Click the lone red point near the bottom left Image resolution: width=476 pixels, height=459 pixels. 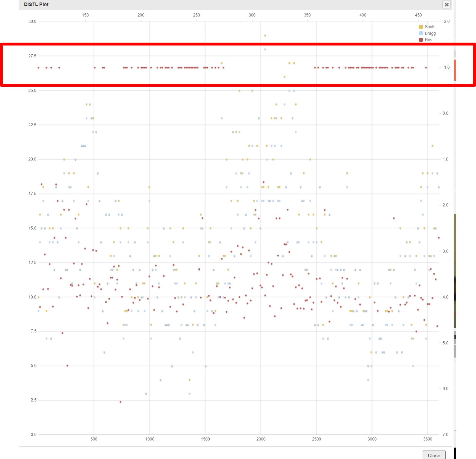point(121,402)
